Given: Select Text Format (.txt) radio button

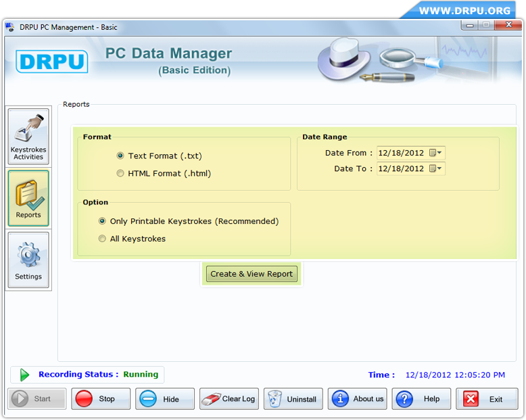Looking at the screenshot, I should tap(120, 156).
